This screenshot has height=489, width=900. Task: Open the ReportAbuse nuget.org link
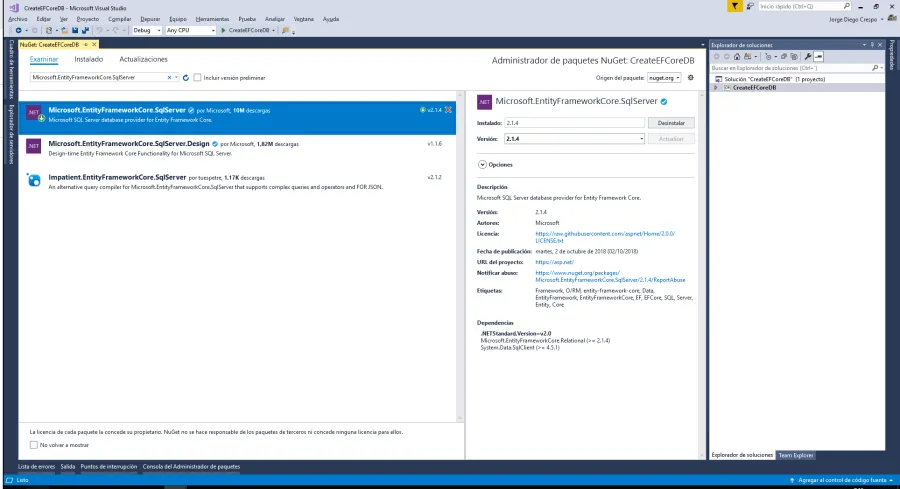tap(610, 277)
